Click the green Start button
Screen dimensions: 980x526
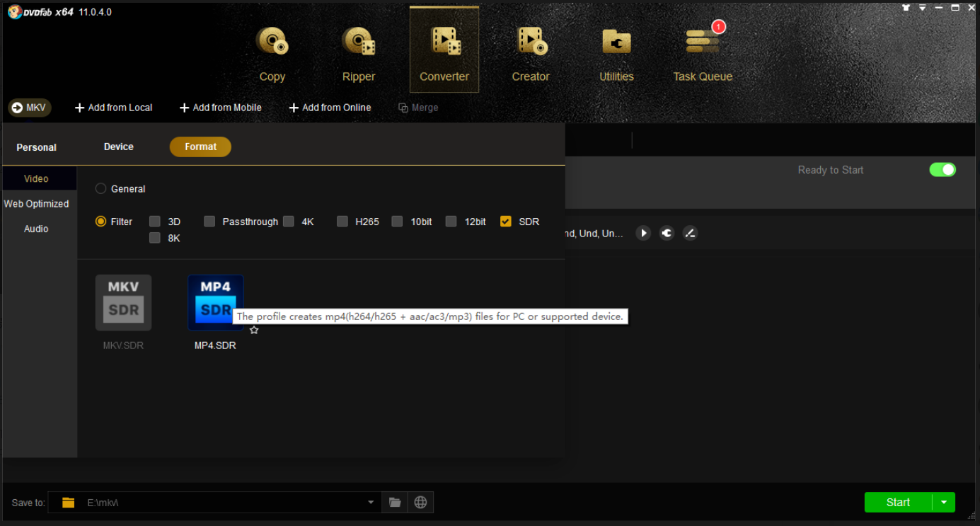click(898, 503)
